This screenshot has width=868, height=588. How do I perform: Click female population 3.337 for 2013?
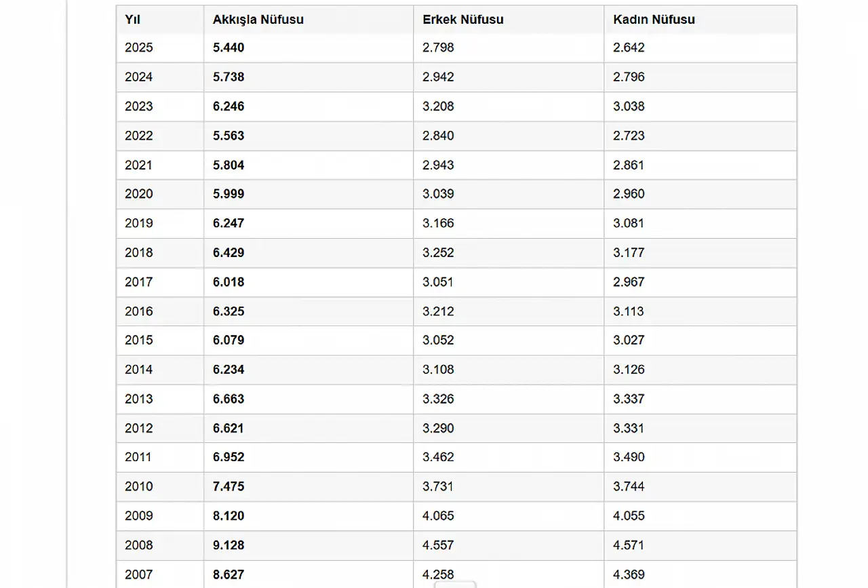629,399
